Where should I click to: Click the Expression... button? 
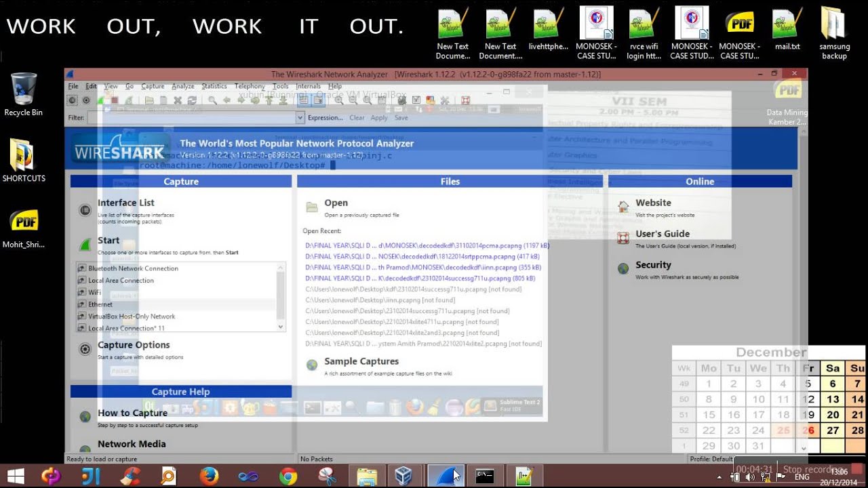point(325,117)
